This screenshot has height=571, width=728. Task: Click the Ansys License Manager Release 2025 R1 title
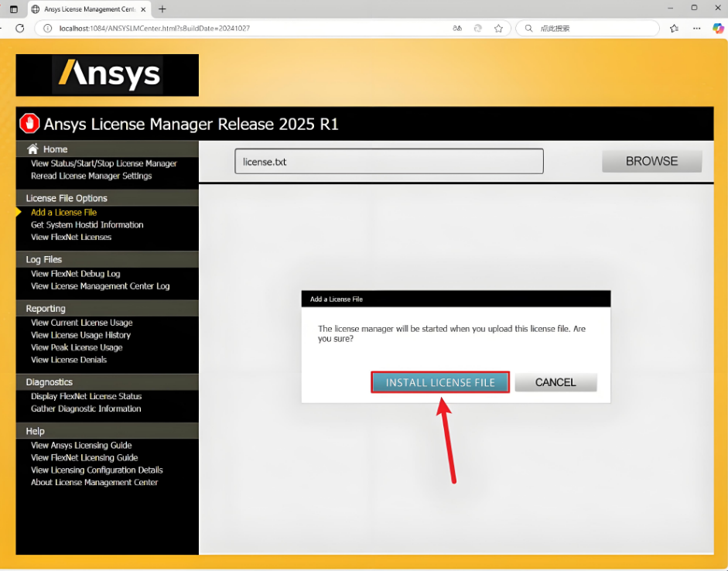pyautogui.click(x=191, y=124)
